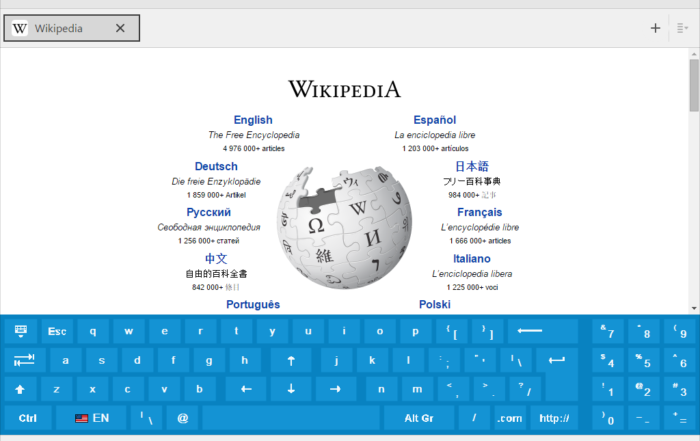This screenshot has height=441, width=700.
Task: Open Deutsch Wikipedia link
Action: pos(216,166)
